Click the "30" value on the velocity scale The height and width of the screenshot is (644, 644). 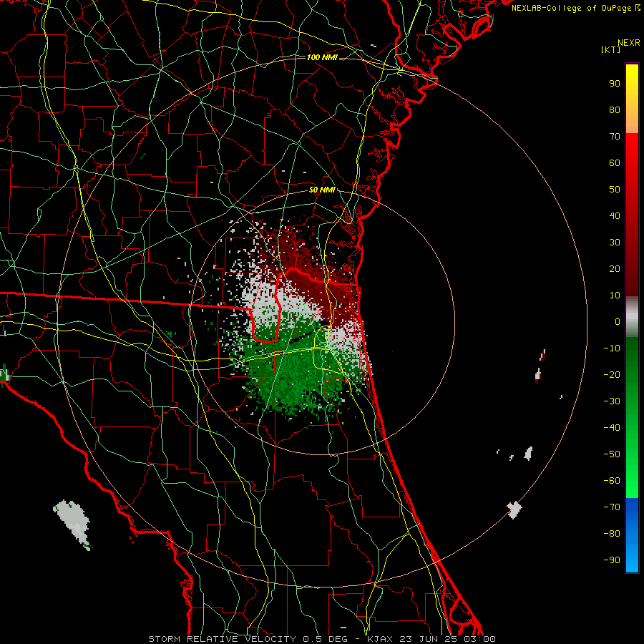(x=615, y=243)
